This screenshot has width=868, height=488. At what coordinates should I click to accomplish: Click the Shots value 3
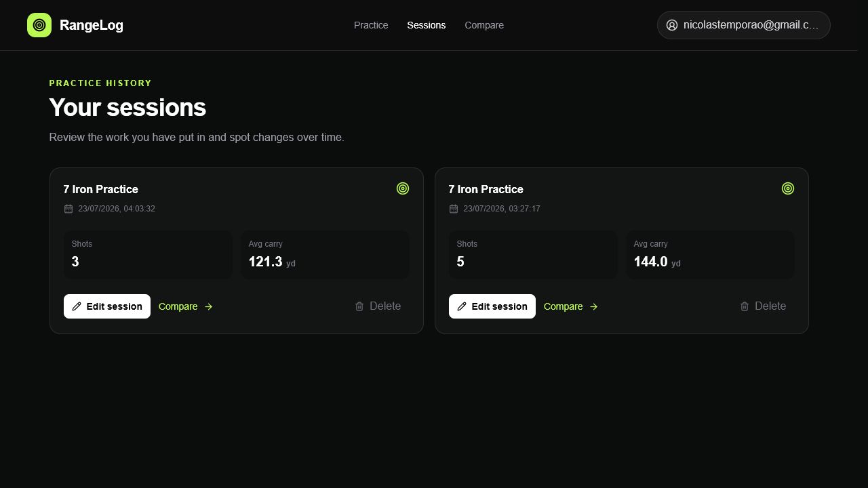(75, 262)
